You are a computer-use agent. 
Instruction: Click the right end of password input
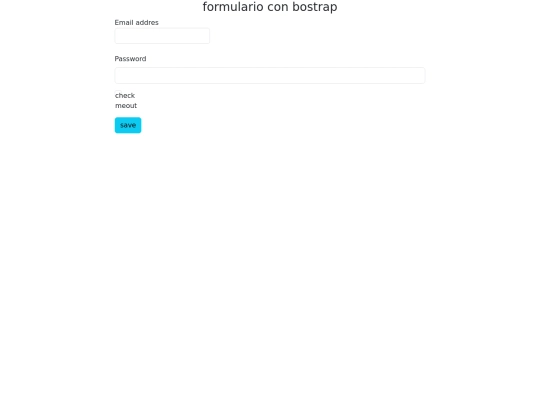point(418,75)
